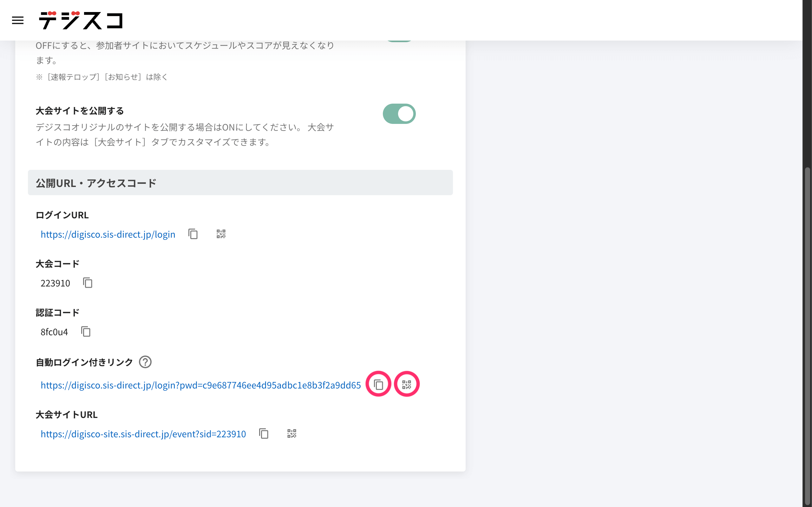Copy the ログインURL to clipboard

pos(193,234)
